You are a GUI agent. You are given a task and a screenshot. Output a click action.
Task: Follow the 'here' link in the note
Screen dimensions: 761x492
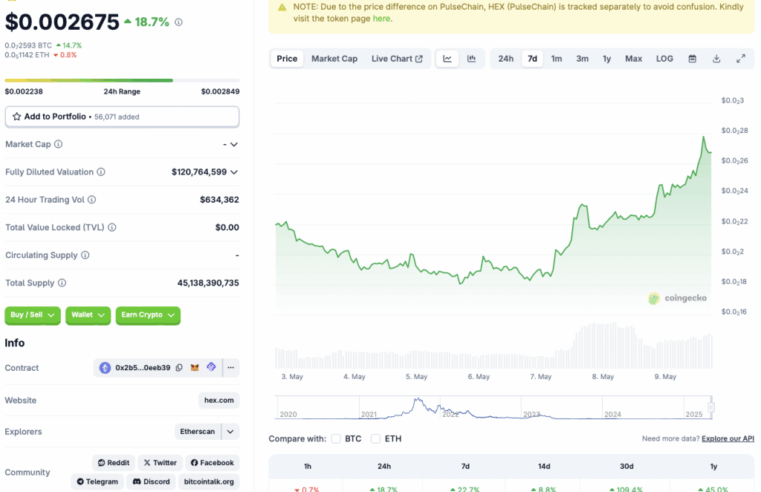(381, 19)
